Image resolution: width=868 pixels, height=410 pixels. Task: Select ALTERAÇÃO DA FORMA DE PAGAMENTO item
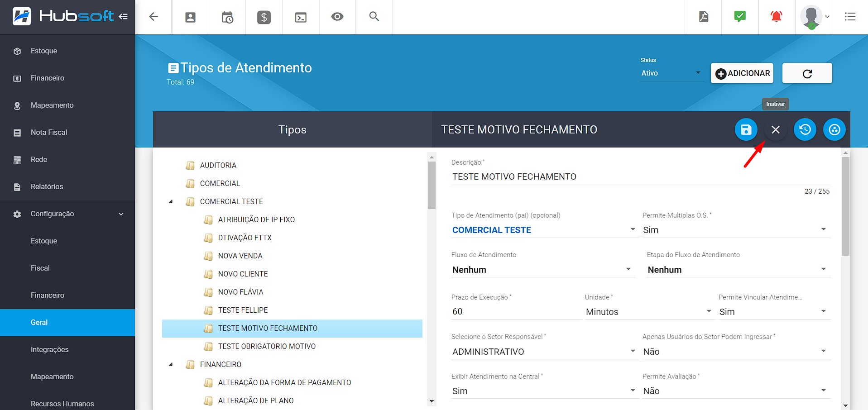(x=285, y=382)
